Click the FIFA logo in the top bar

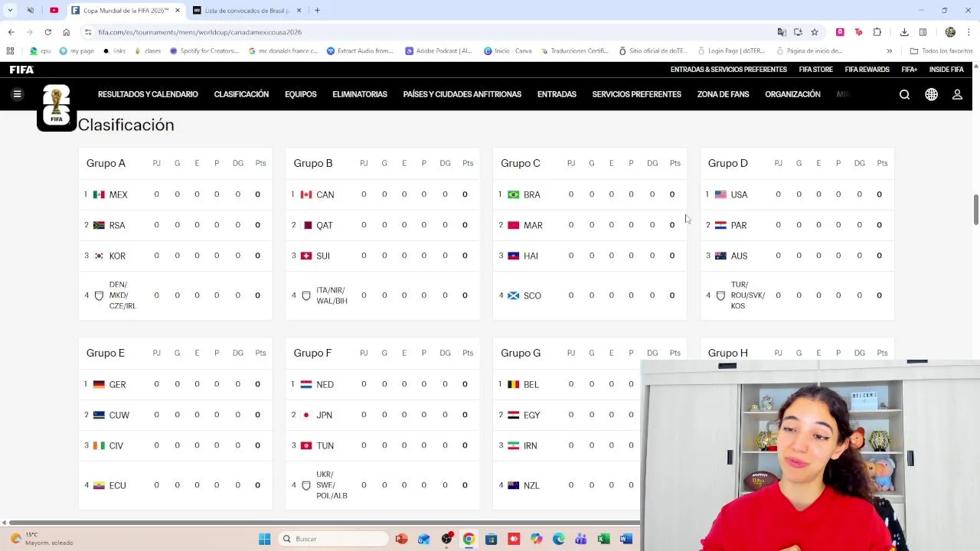pos(21,70)
